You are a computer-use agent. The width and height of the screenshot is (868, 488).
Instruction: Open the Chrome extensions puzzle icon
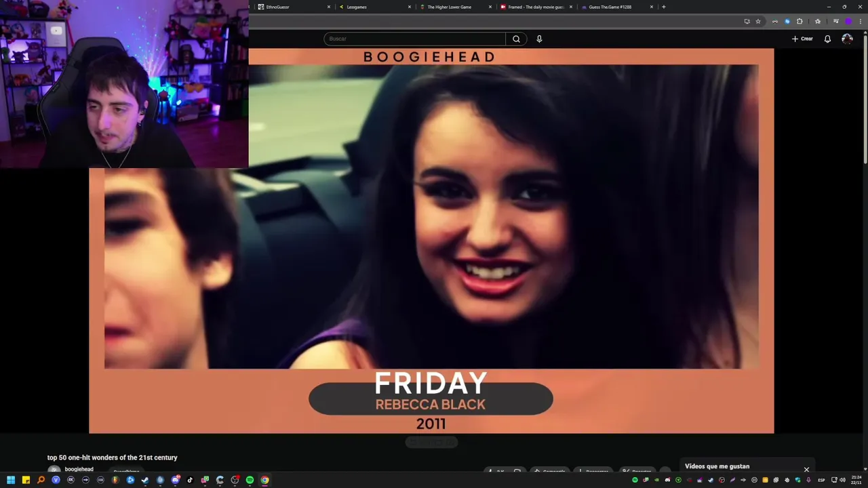tap(800, 21)
